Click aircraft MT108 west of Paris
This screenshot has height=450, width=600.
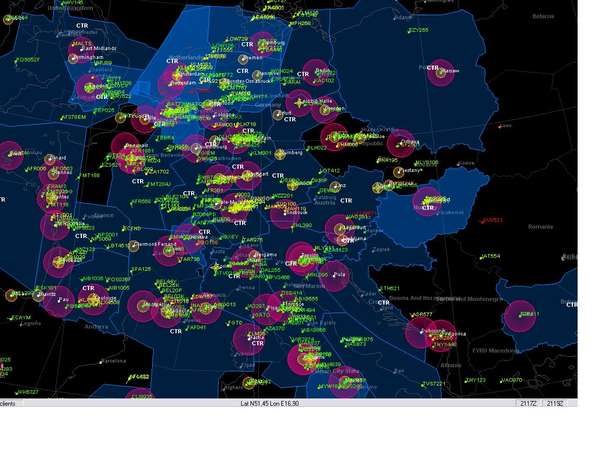(x=89, y=176)
